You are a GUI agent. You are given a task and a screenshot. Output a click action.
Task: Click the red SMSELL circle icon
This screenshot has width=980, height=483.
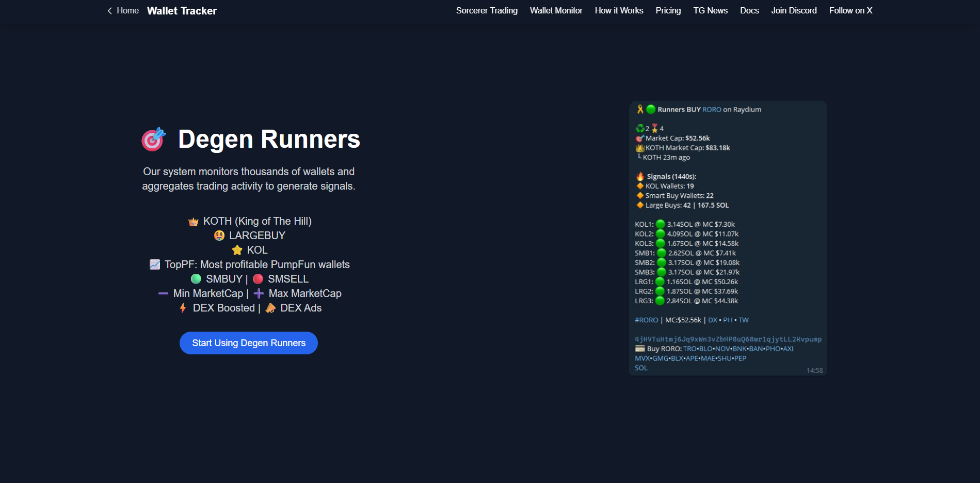tap(258, 279)
